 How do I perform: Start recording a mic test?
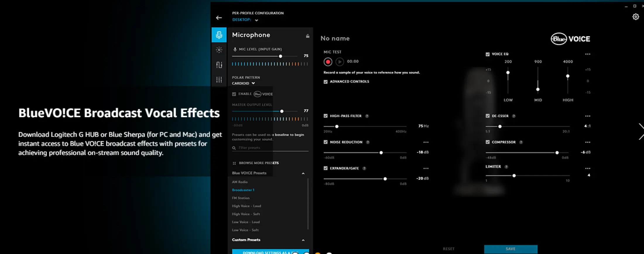point(328,62)
